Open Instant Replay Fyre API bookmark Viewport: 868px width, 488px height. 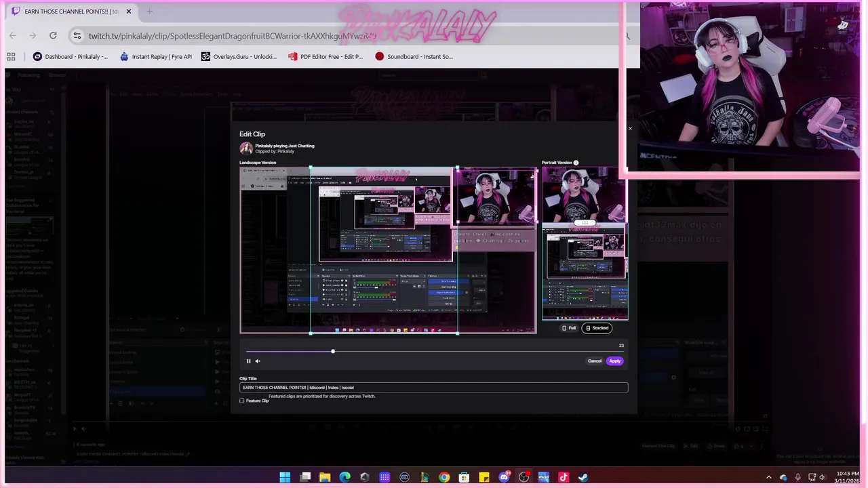[156, 56]
